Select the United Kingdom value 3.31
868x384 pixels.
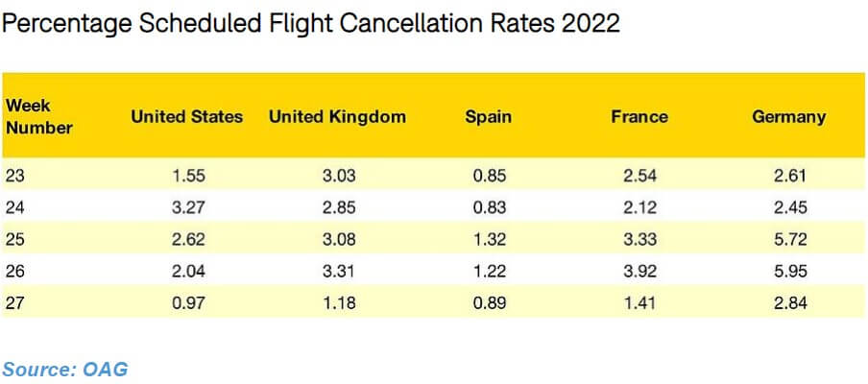point(337,272)
